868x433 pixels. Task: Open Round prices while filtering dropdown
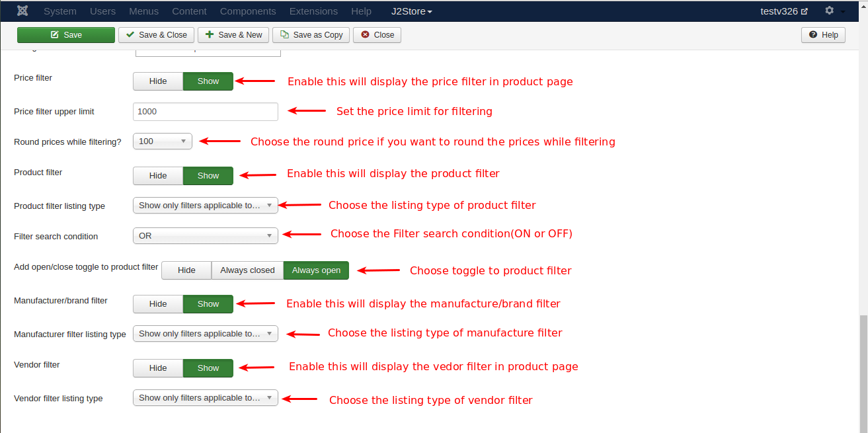tap(163, 141)
